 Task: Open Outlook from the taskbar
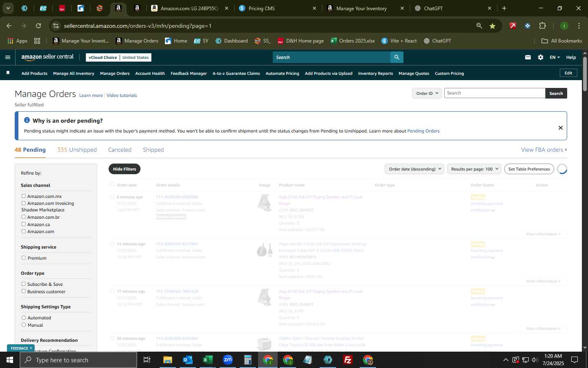187,360
